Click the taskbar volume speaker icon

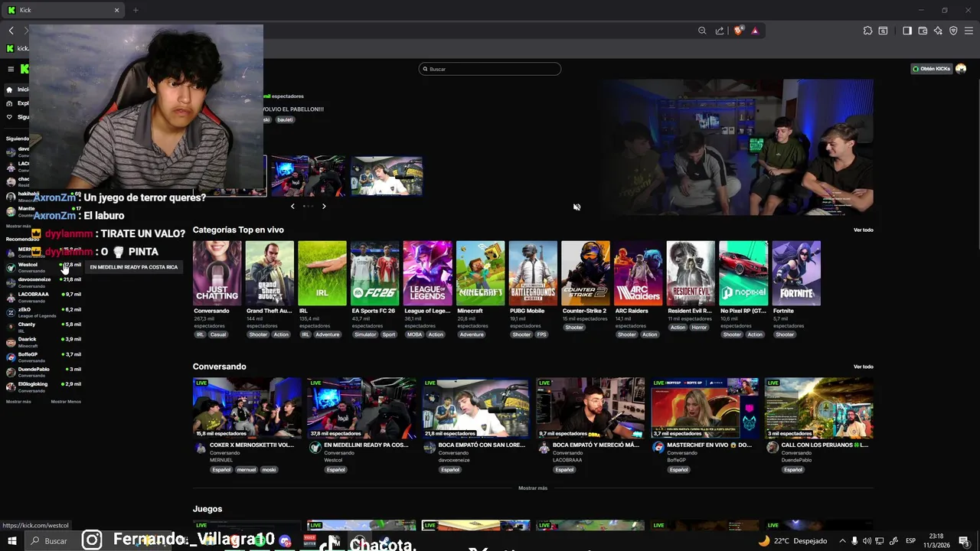coord(867,541)
